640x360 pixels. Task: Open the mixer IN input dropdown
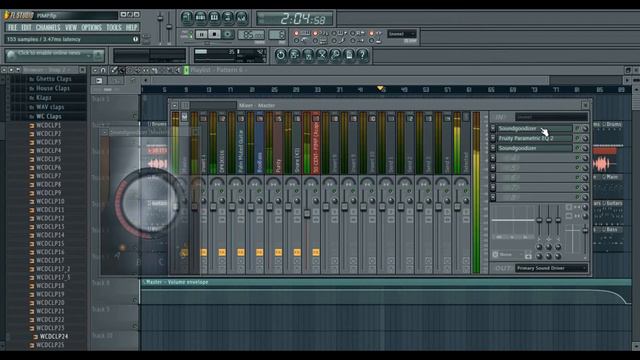point(551,117)
